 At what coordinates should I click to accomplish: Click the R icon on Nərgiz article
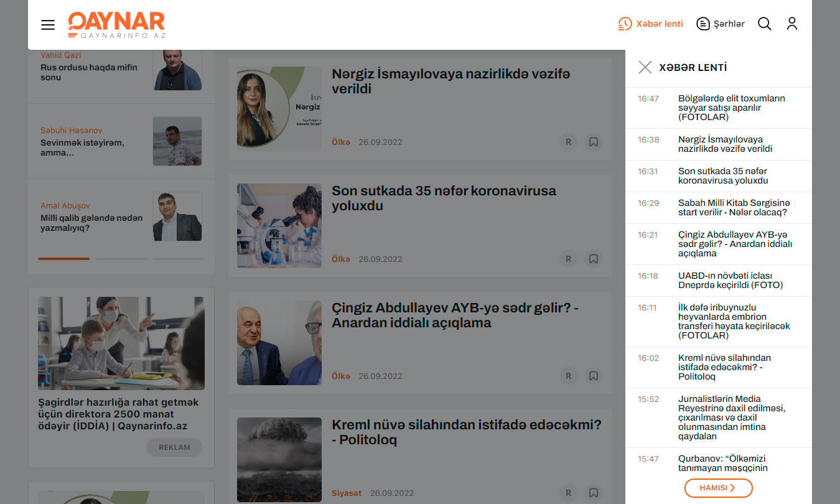[x=568, y=142]
